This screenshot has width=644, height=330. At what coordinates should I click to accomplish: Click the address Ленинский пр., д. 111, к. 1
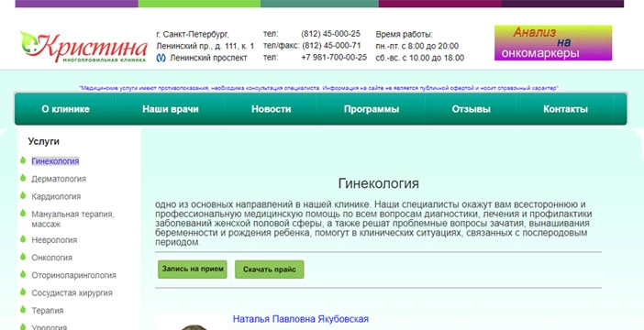[205, 46]
